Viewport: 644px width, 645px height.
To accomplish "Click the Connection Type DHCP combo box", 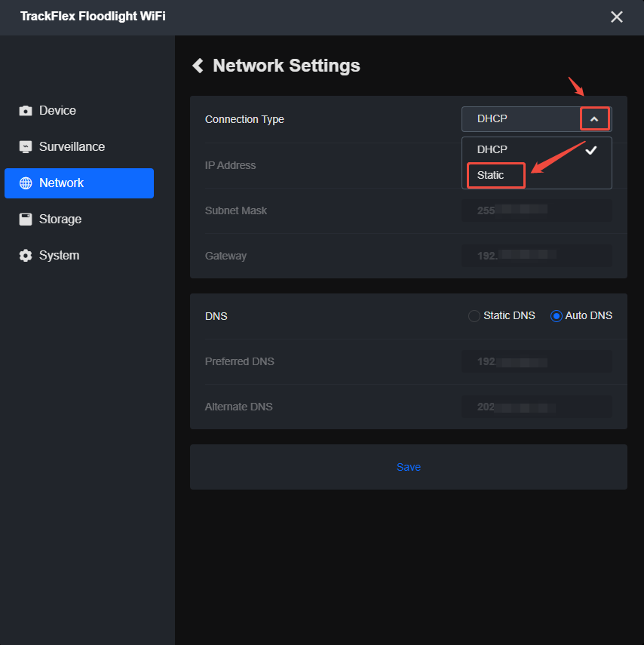I will click(x=537, y=119).
